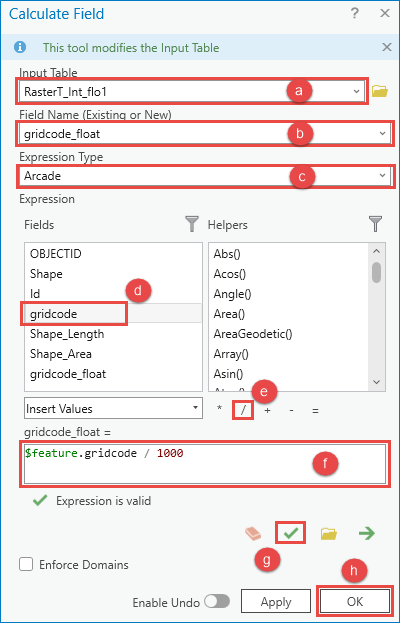The height and width of the screenshot is (623, 400).
Task: Browse for input table with folder icon
Action: point(380,91)
